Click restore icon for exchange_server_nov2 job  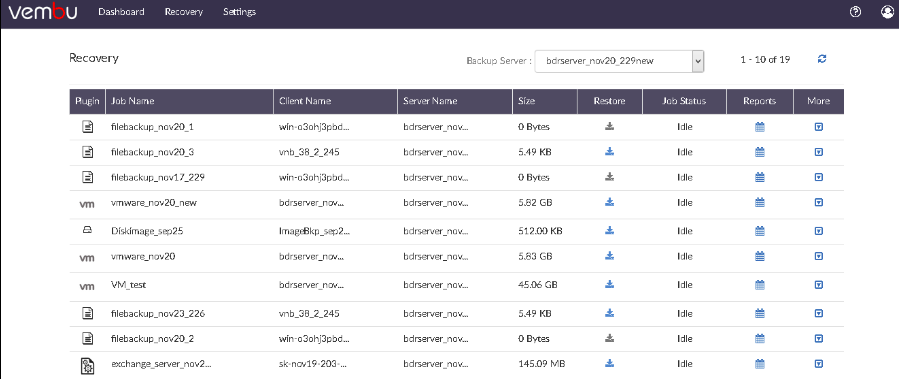pos(609,363)
